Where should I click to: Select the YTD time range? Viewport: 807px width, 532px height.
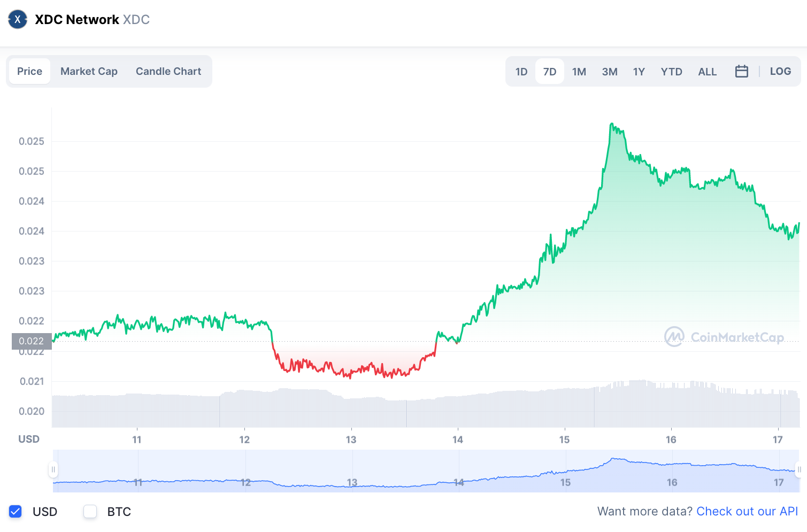(672, 72)
